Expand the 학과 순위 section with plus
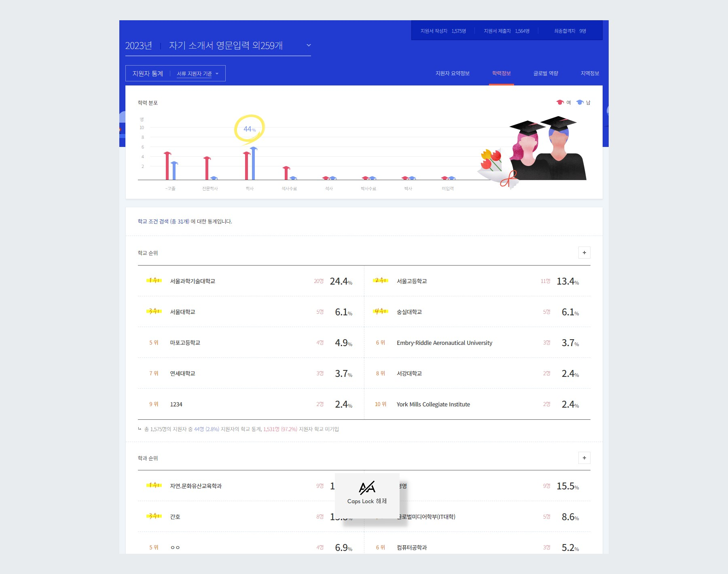The width and height of the screenshot is (728, 574). [584, 458]
